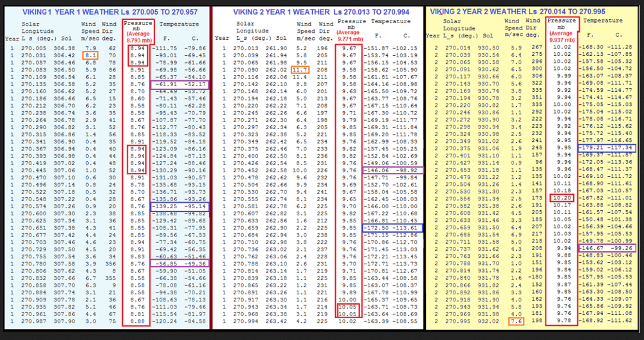This screenshot has height=340, width=644.
Task: Click the Viking 2 Year 1 Weather title
Action: pos(320,12)
